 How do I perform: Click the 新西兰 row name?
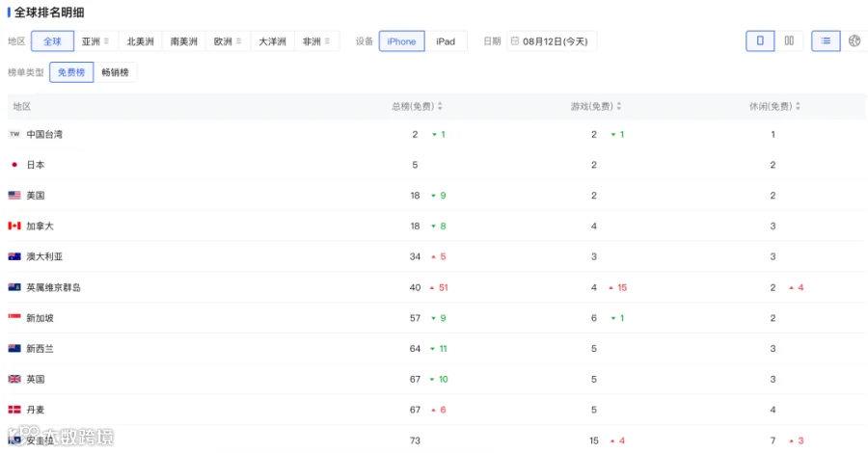click(x=40, y=349)
